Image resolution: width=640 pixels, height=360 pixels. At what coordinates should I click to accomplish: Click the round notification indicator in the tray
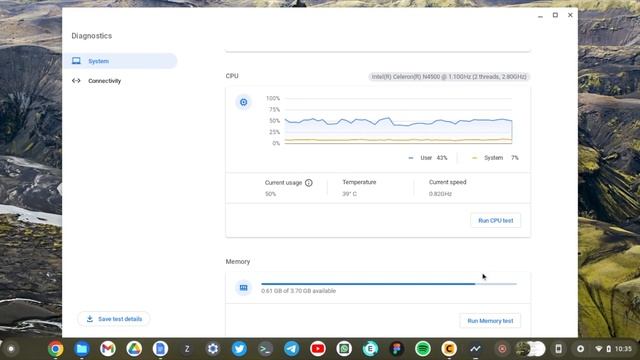pos(580,349)
